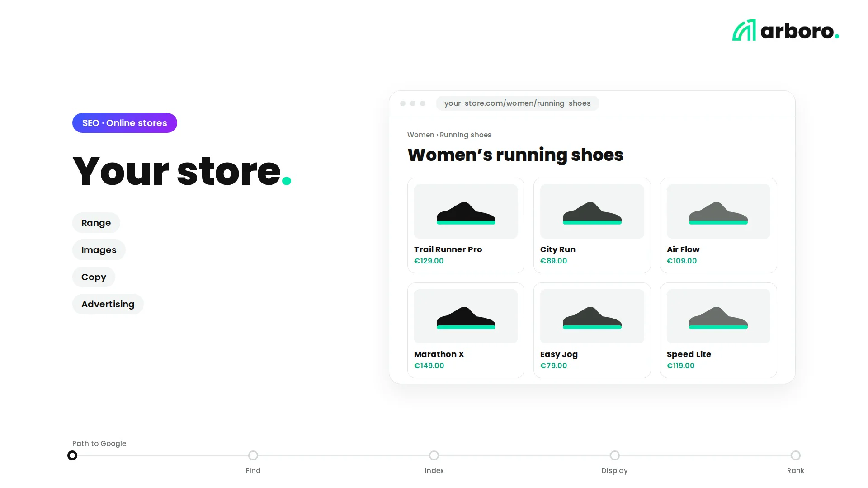
Task: Open the Marathon X shoe image
Action: tap(466, 316)
